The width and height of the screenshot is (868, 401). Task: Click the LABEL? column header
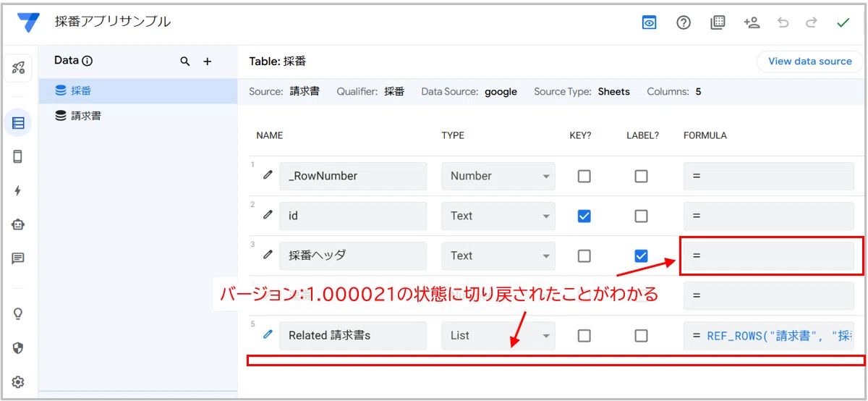[x=643, y=135]
